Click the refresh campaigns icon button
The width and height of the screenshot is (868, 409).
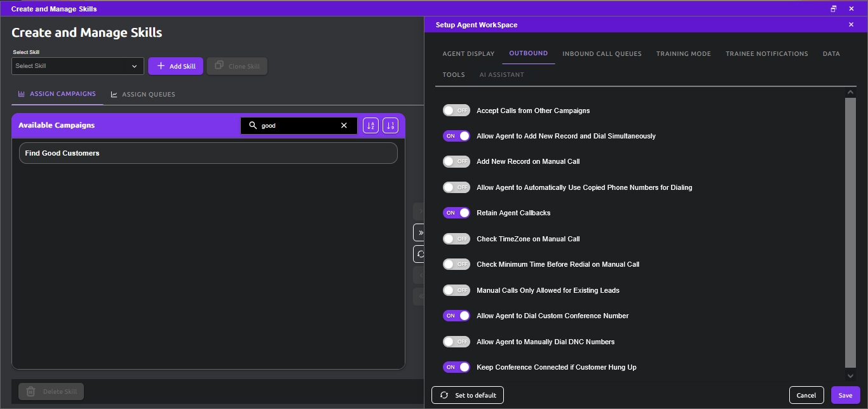[419, 254]
